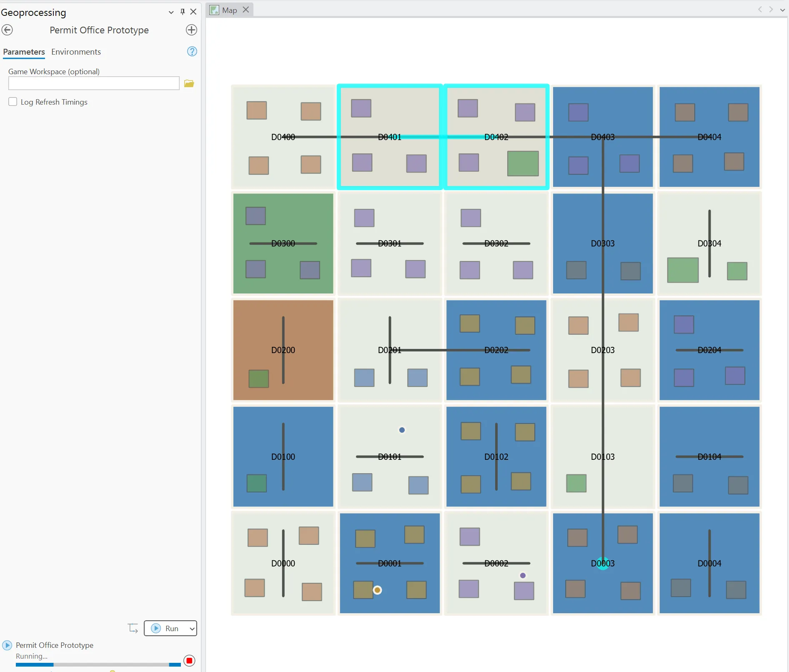
Task: Click the batch tool icon beside Run
Action: coord(133,628)
